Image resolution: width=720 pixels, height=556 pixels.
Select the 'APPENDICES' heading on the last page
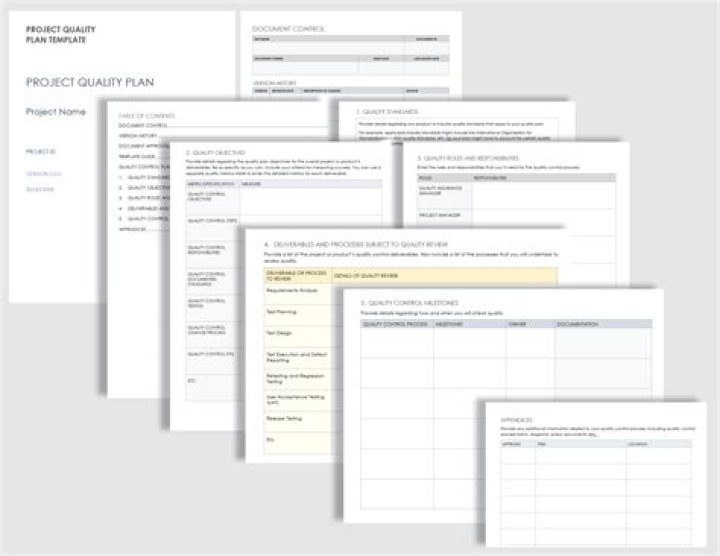pyautogui.click(x=517, y=420)
